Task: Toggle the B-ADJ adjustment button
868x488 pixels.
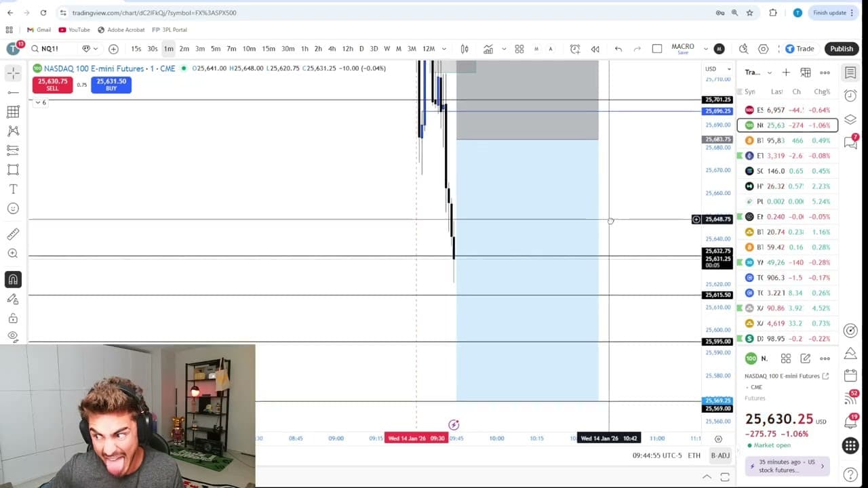Action: (x=720, y=455)
